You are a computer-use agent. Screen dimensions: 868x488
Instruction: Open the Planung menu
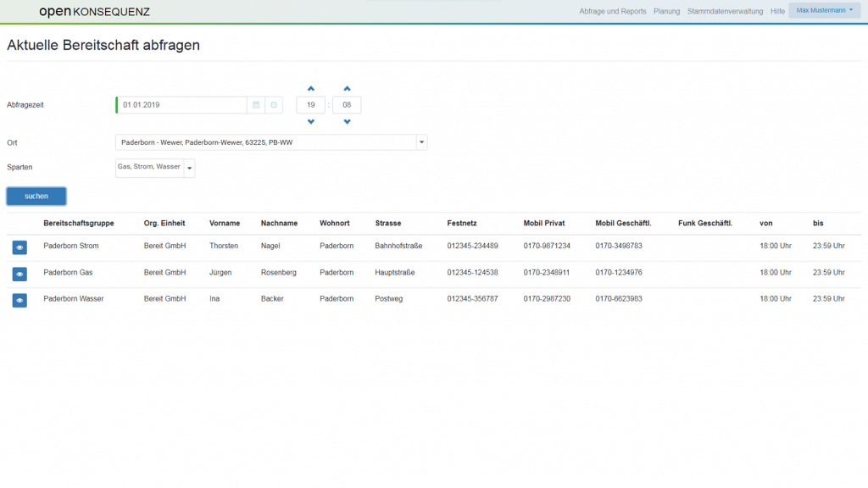coord(666,11)
